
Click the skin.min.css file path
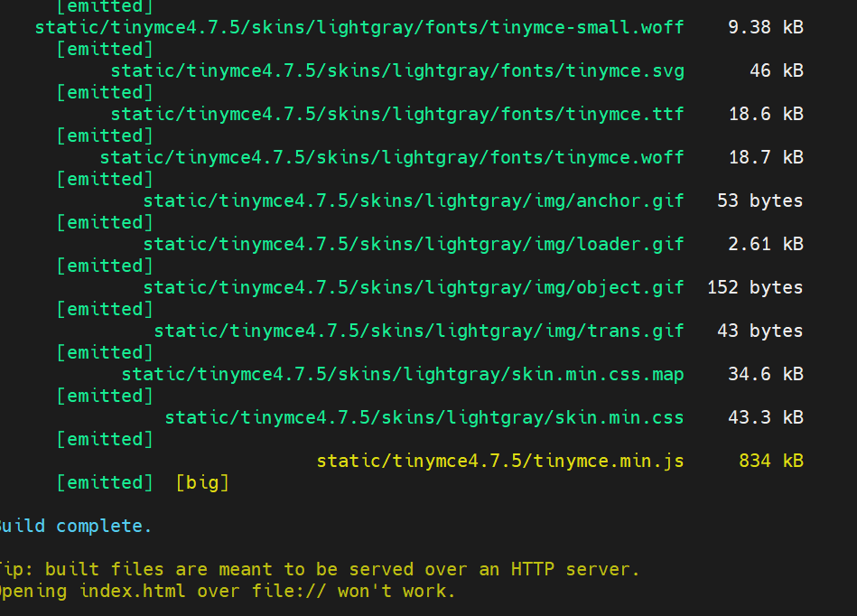point(424,417)
